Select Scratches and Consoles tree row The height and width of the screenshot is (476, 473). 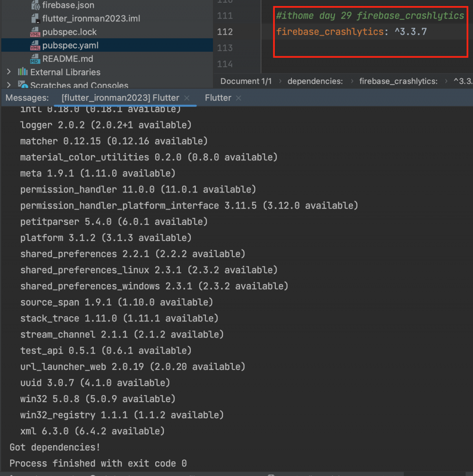coord(79,85)
